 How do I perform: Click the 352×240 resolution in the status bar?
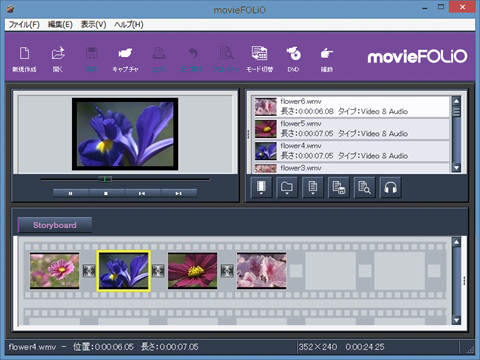[318, 347]
